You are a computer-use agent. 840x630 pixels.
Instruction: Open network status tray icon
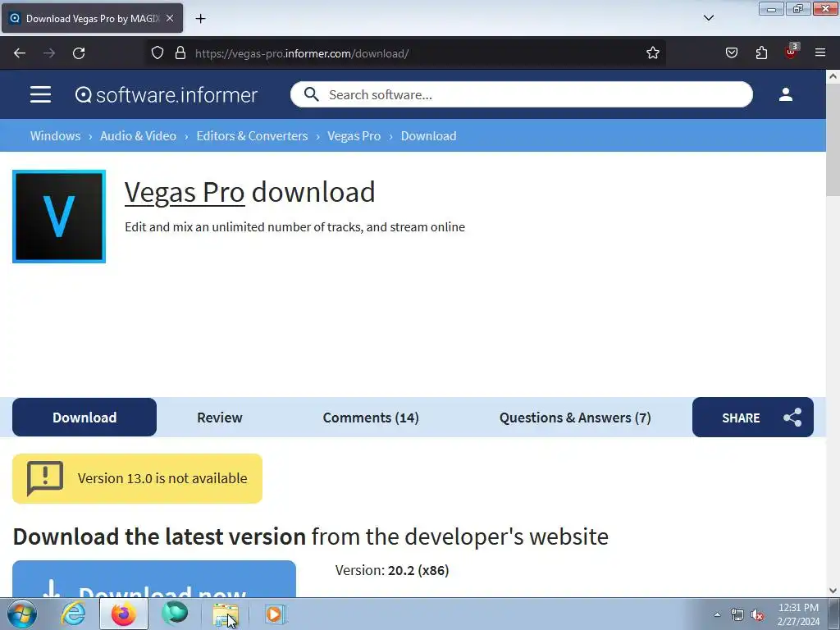(737, 614)
